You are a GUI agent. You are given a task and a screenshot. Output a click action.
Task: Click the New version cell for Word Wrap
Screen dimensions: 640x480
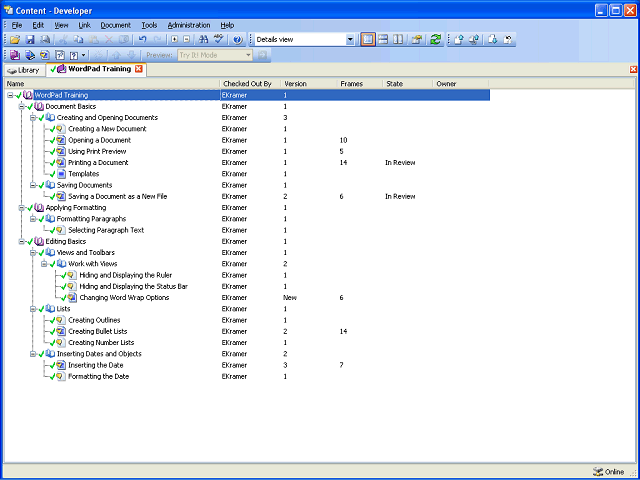point(290,298)
